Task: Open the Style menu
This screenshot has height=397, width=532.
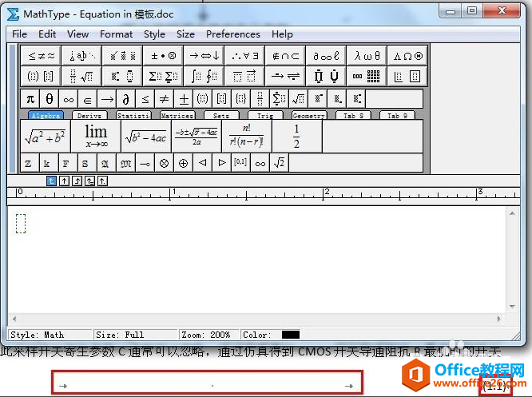Action: (x=154, y=34)
